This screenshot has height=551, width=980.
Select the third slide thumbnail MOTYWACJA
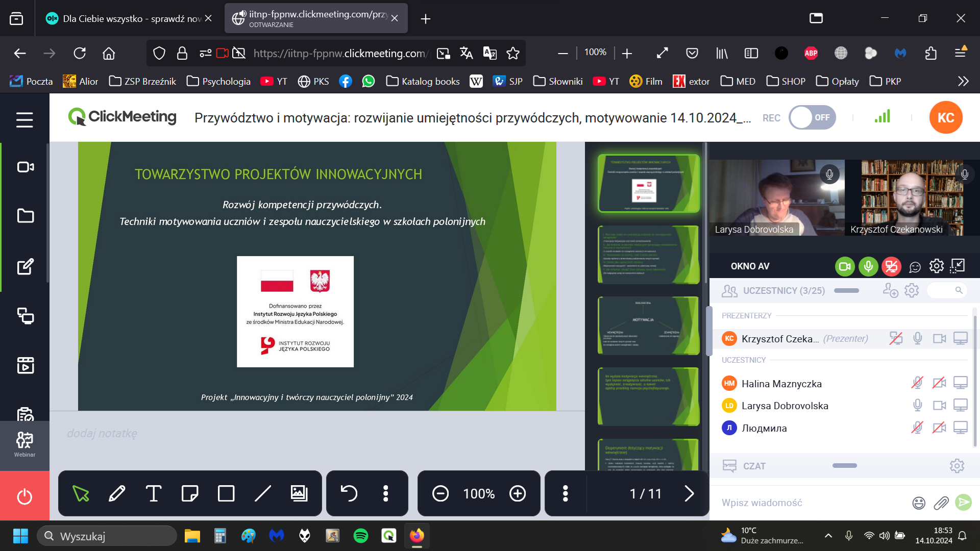649,325
